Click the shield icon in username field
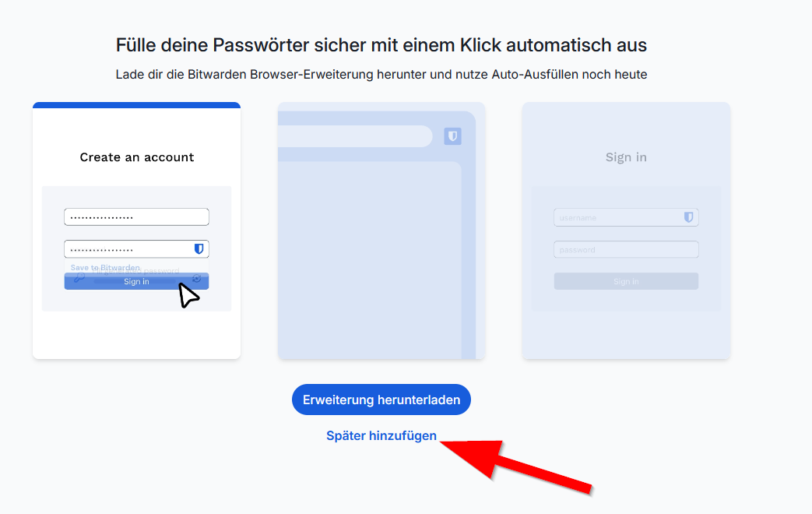812x514 pixels. pos(688,217)
